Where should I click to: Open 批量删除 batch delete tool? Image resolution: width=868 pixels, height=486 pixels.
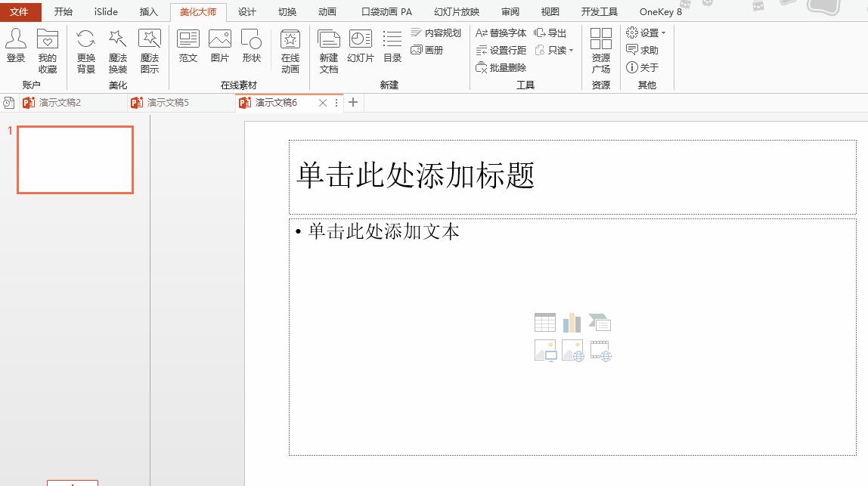[502, 67]
